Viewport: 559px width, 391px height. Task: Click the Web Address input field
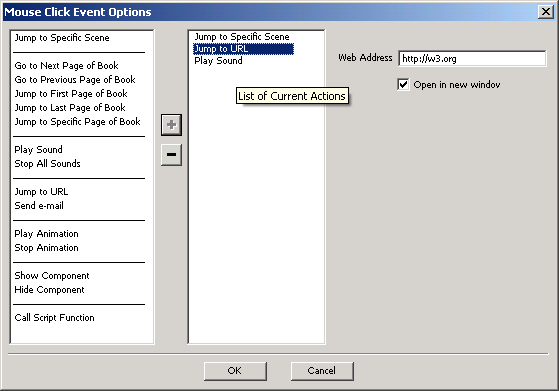472,58
